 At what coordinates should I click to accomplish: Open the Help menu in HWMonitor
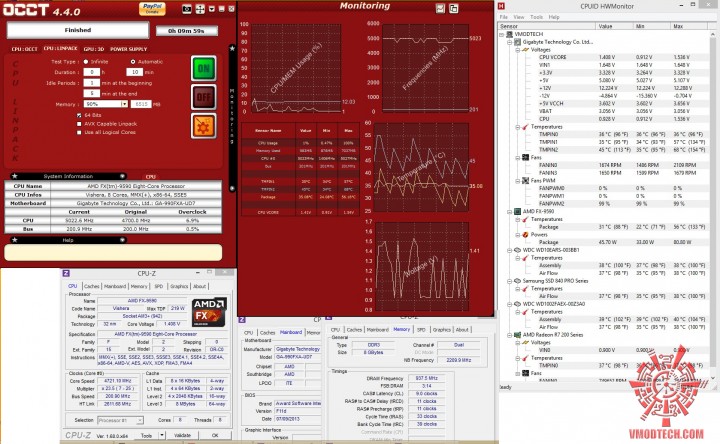point(554,17)
